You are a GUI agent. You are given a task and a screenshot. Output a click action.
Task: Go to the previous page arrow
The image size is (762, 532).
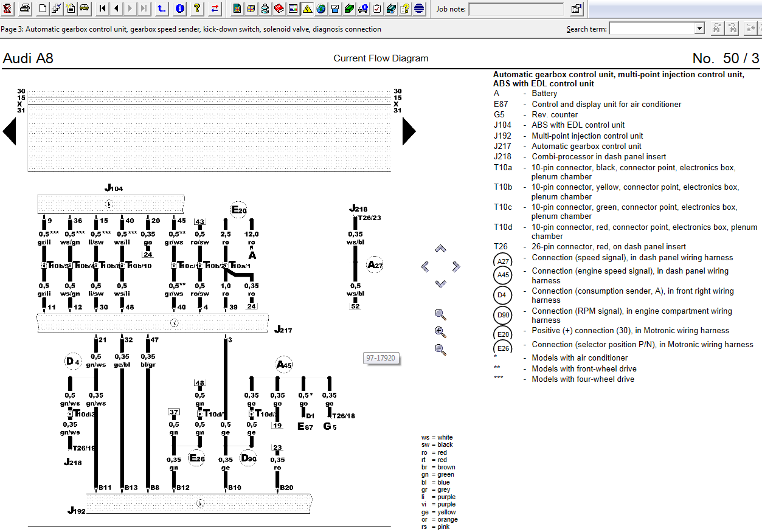[116, 9]
